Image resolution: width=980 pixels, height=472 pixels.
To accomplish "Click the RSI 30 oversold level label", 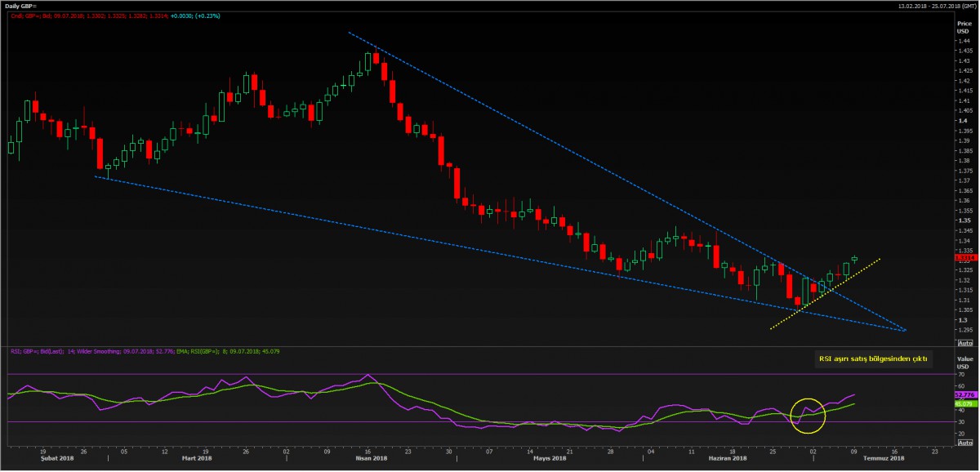I will (x=960, y=421).
